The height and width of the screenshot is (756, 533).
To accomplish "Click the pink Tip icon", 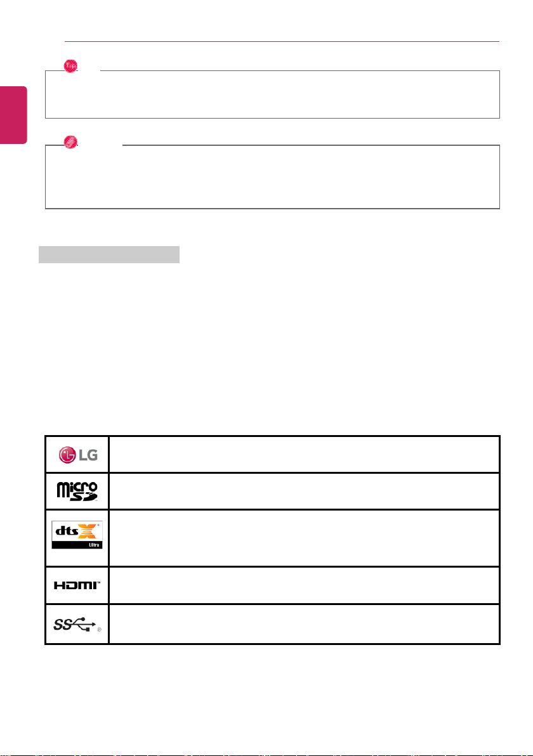I will 70,67.
